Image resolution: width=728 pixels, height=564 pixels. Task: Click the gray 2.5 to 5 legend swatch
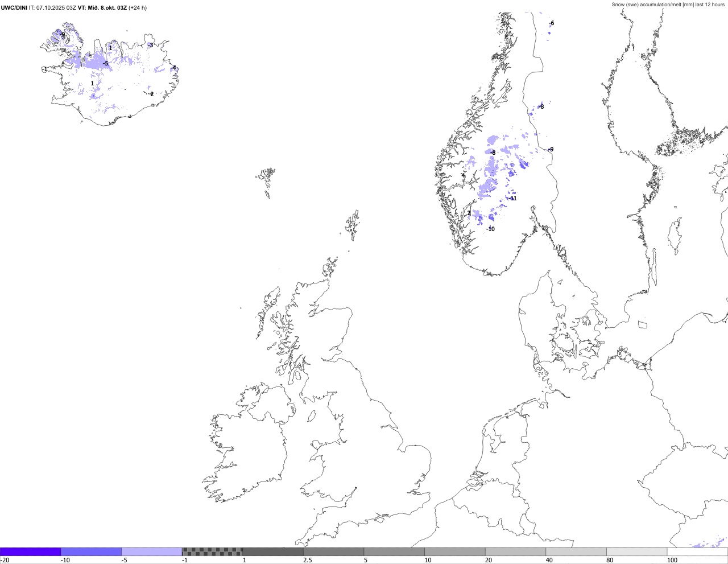(334, 551)
